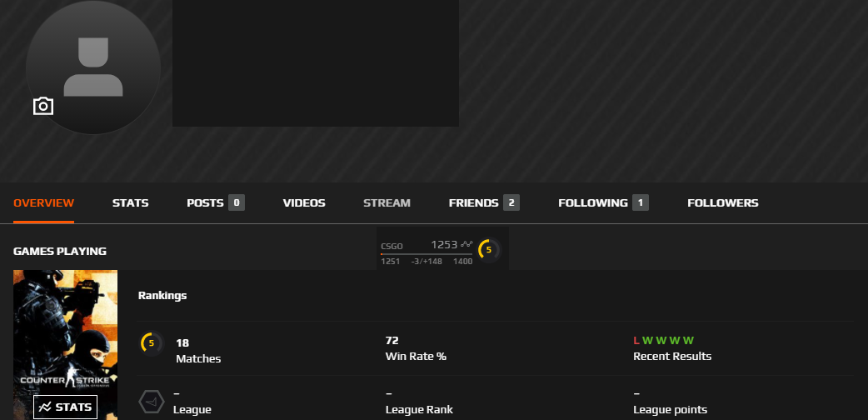The image size is (868, 420).
Task: Open the Following tab
Action: pyautogui.click(x=593, y=202)
